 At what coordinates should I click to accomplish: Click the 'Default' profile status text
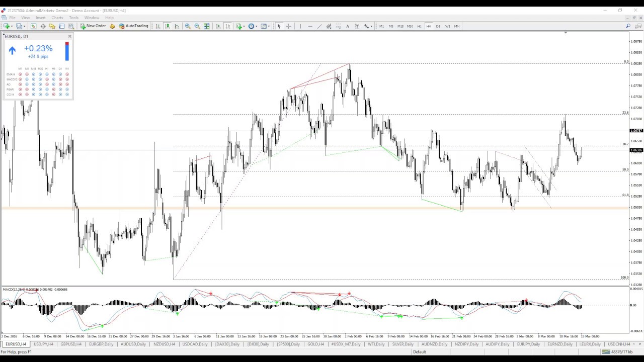tap(420, 352)
